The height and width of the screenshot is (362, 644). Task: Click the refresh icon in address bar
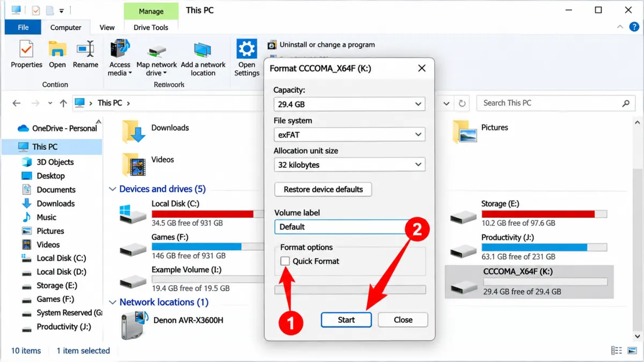[x=462, y=103]
